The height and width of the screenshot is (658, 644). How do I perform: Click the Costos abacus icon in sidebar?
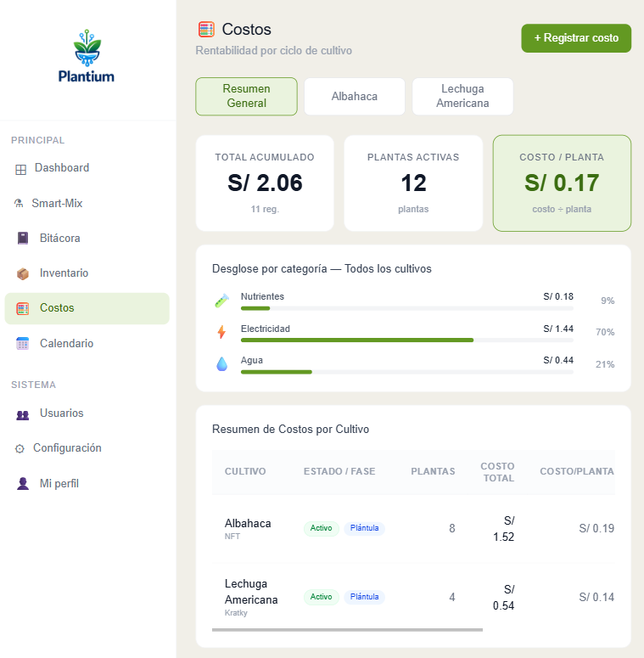coord(23,308)
